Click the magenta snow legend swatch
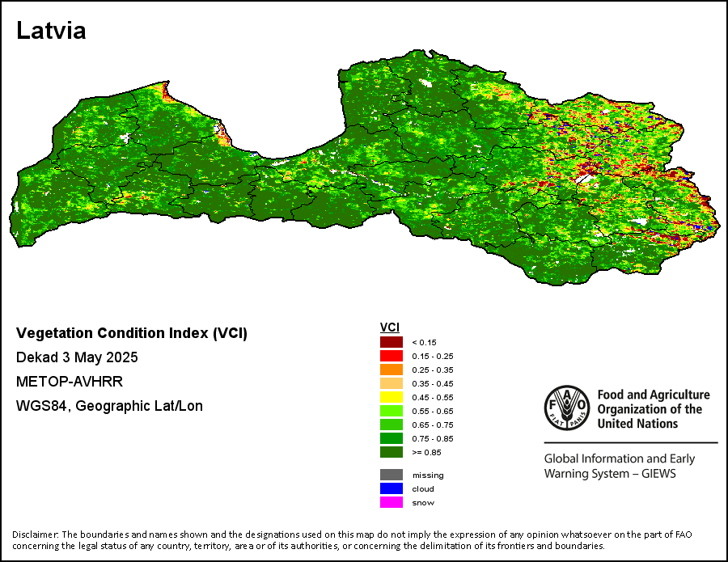Viewport: 728px width, 562px height. coord(392,502)
